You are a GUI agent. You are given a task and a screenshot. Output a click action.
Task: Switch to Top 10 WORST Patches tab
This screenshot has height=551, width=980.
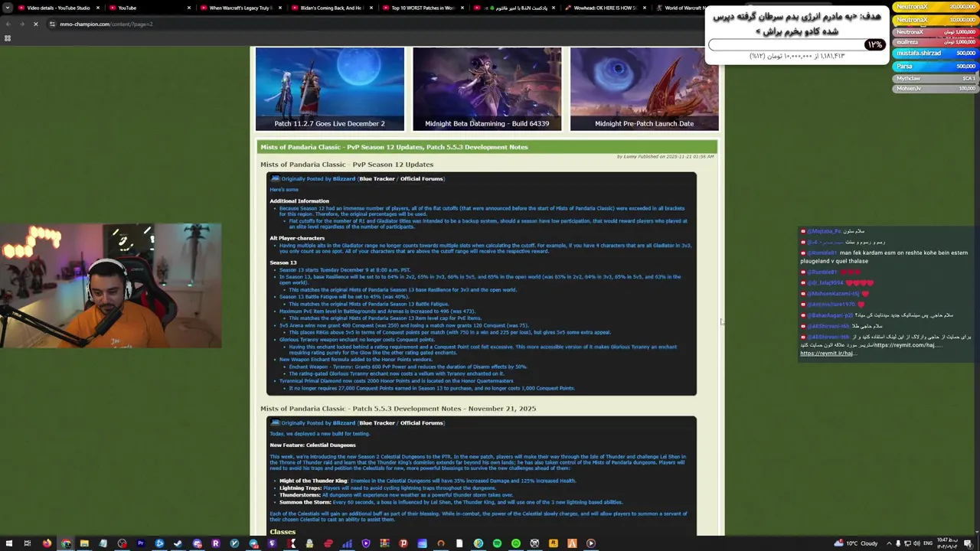point(423,8)
